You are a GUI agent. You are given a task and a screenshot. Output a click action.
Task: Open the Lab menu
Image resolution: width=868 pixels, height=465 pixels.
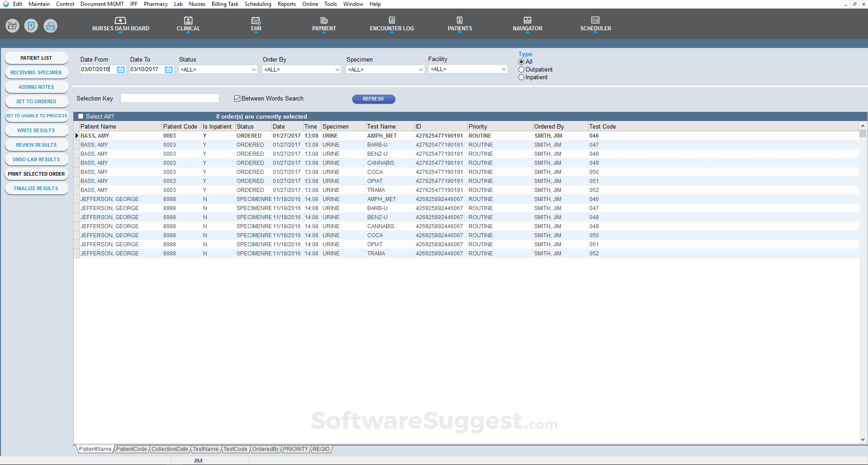pyautogui.click(x=178, y=4)
